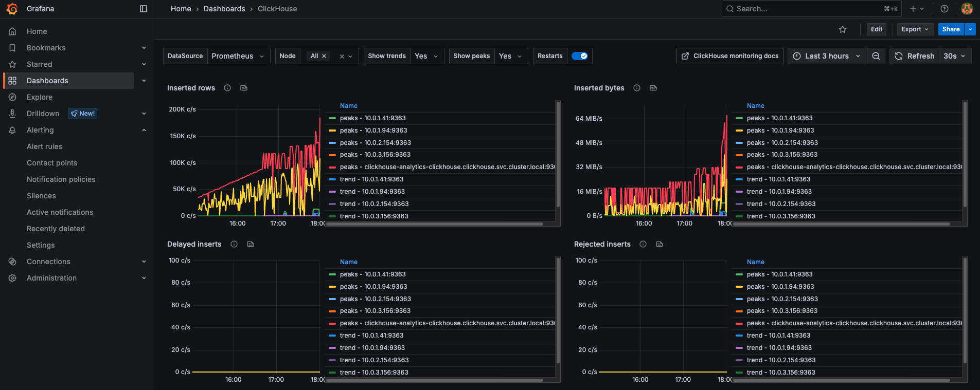Toggle peaks 10.0.1.41:9363 series in Inserted rows legend

pos(372,118)
